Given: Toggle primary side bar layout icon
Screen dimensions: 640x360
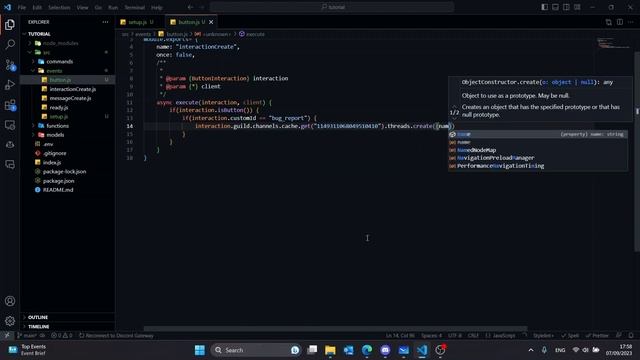Looking at the screenshot, I should point(544,7).
